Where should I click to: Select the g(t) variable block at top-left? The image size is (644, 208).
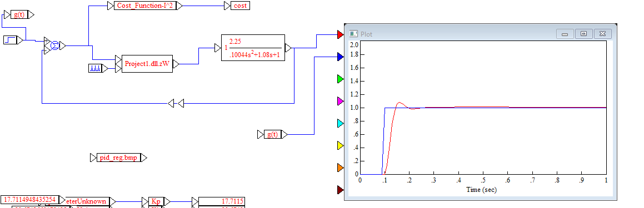(x=19, y=15)
